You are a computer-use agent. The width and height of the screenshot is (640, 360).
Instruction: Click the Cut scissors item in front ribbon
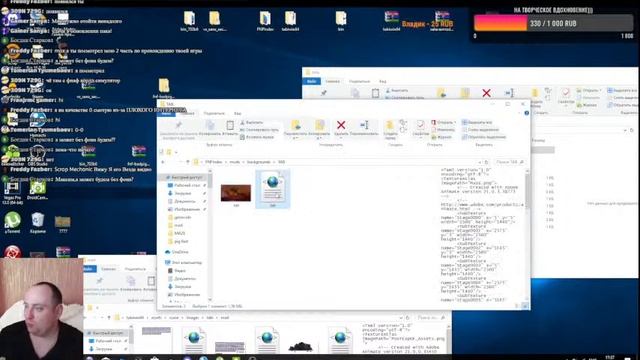(252, 122)
